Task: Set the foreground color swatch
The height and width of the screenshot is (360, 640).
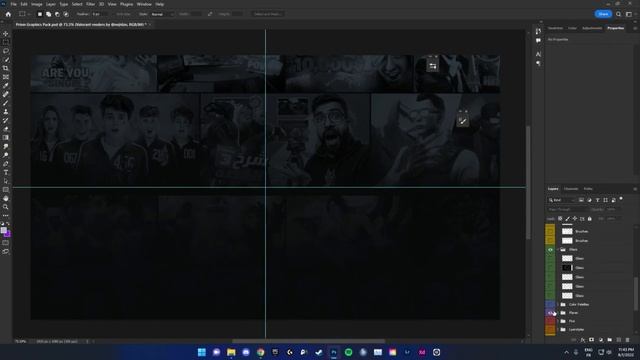Action: [4, 230]
